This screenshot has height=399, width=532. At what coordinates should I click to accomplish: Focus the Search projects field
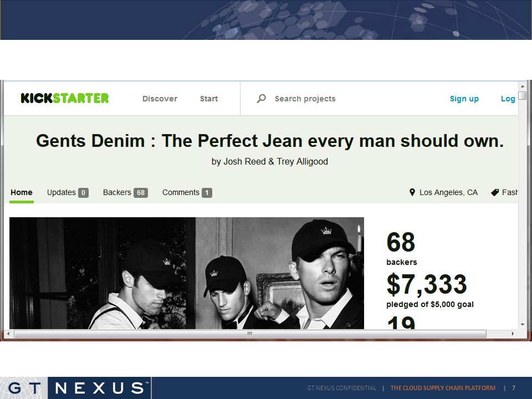point(305,99)
